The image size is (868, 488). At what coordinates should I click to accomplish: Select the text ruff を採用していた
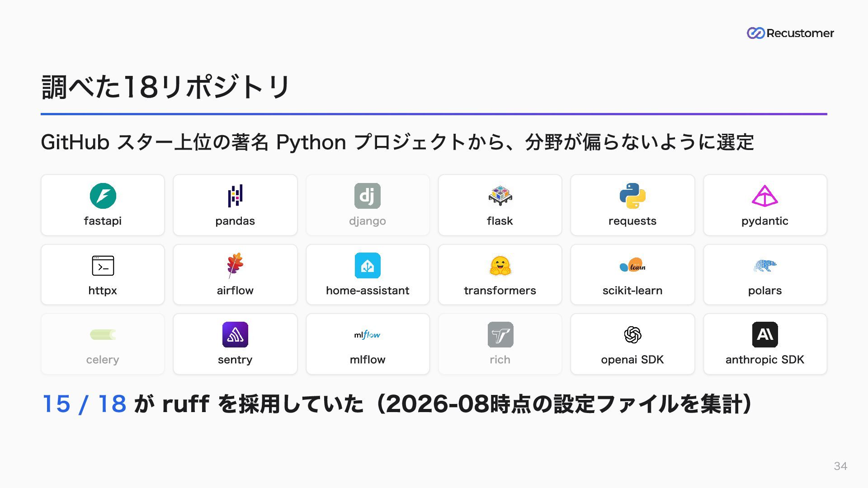[263, 404]
